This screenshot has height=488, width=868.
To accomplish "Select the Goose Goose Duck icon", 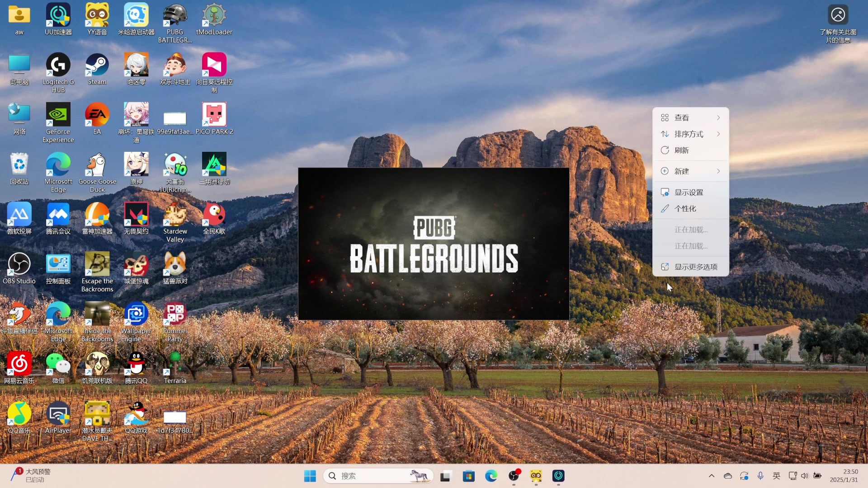I will (x=97, y=165).
